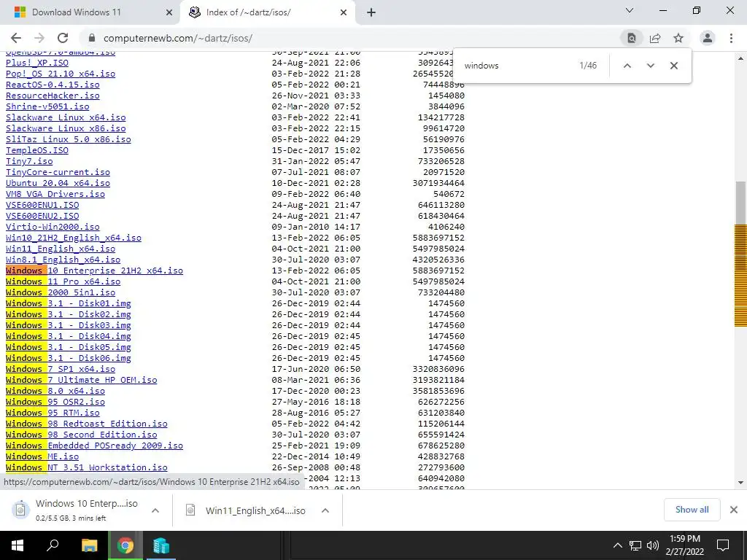747x560 pixels.
Task: Click Show all downloads
Action: (x=692, y=510)
